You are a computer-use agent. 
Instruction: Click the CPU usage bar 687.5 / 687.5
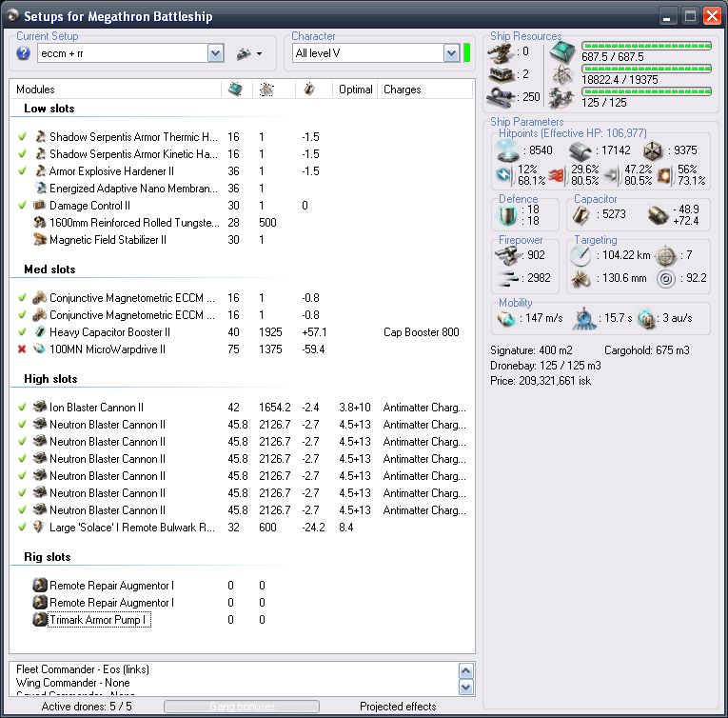tap(647, 46)
